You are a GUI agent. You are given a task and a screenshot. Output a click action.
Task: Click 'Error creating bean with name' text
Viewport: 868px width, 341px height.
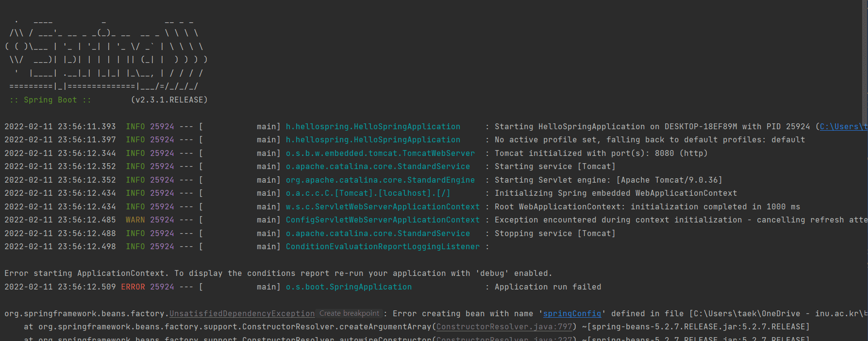pyautogui.click(x=463, y=314)
